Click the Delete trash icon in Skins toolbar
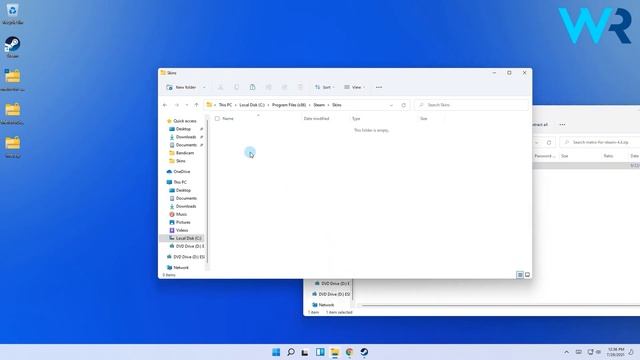 click(x=300, y=87)
